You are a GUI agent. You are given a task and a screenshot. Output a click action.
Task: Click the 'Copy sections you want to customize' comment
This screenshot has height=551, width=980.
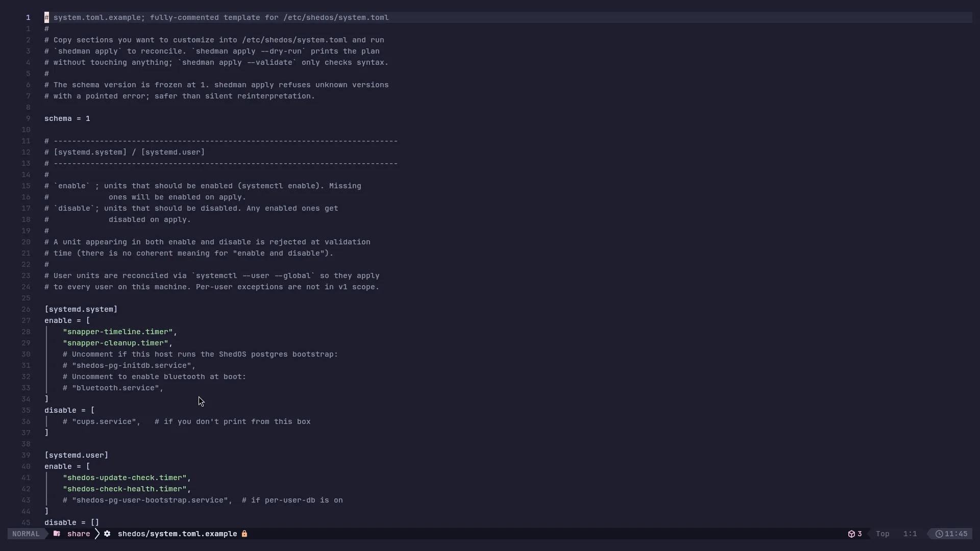[x=214, y=40]
